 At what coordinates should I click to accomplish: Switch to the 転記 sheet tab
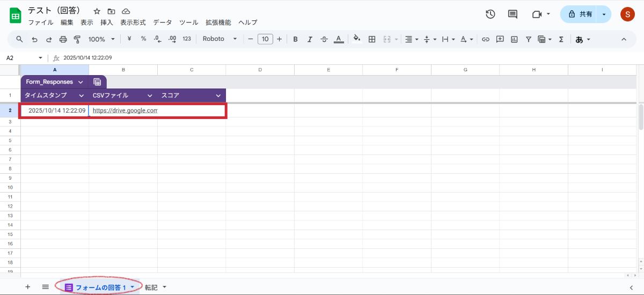coord(151,287)
